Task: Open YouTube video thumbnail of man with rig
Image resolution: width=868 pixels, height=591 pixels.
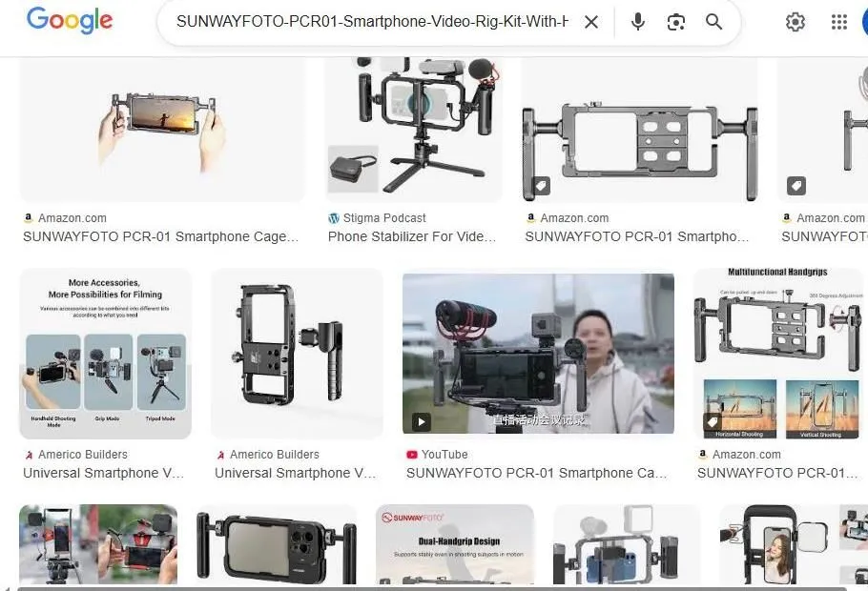Action: tap(538, 354)
